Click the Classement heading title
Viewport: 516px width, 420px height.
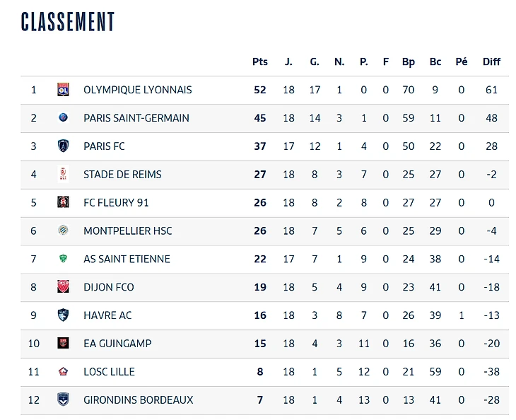click(x=68, y=22)
